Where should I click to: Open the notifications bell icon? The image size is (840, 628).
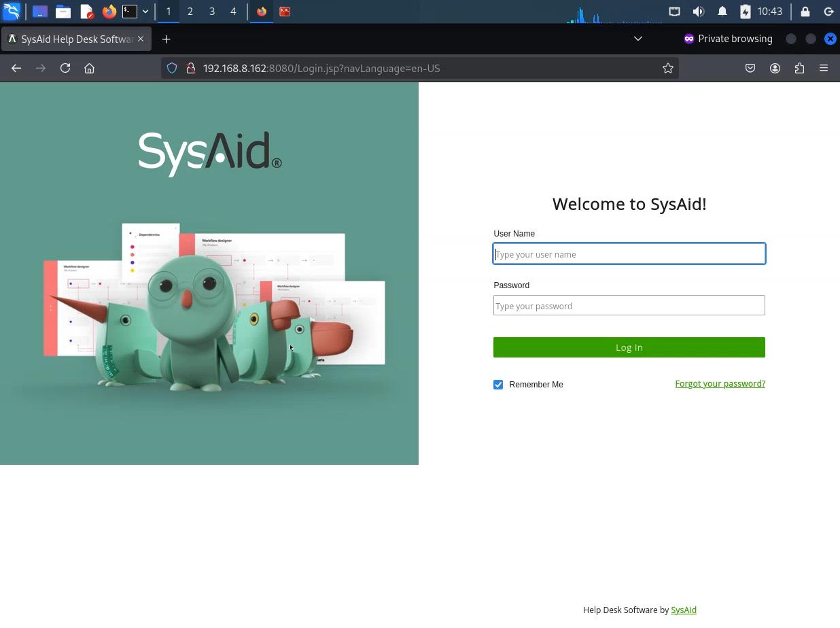[722, 12]
